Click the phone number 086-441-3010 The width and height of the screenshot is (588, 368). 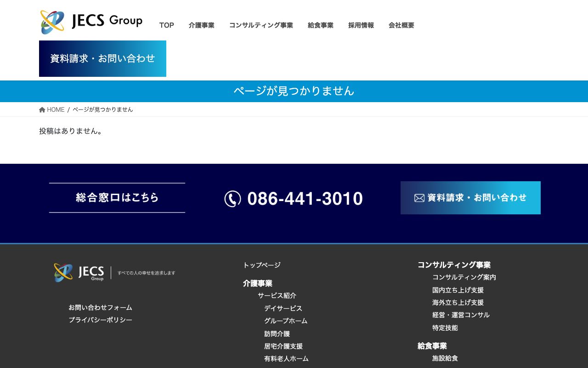click(x=305, y=198)
